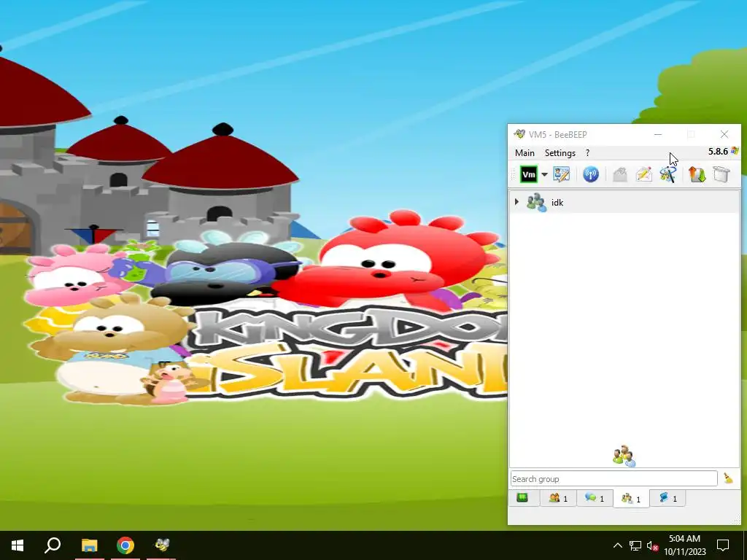This screenshot has width=747, height=560.
Task: Minimize the BeeBEEP window
Action: coord(658,135)
